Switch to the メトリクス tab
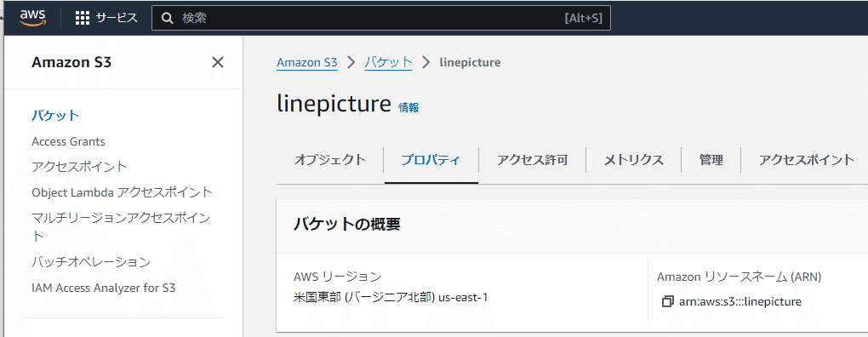Viewport: 868px width, 337px height. [633, 161]
